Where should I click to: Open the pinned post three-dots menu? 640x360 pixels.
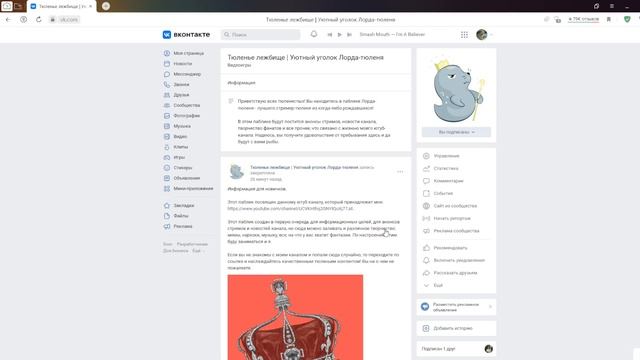tap(400, 172)
